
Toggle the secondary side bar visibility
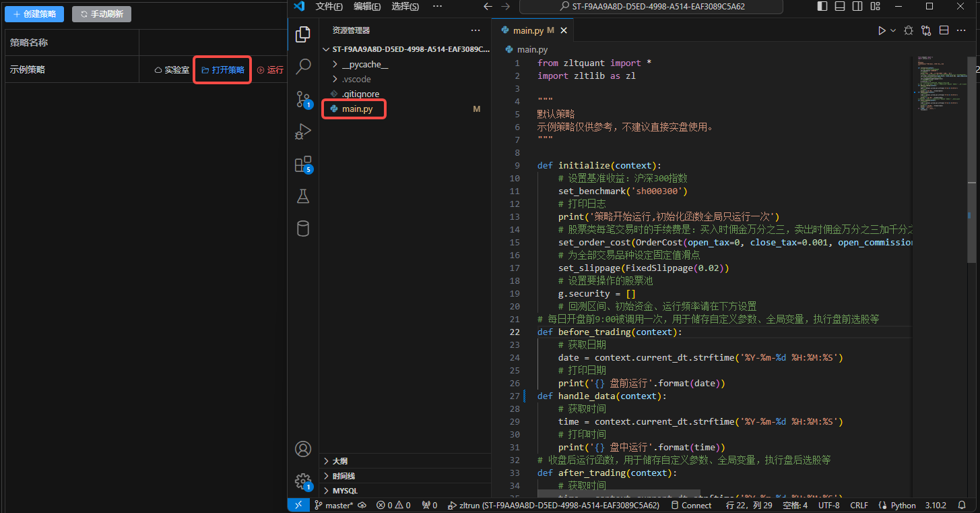pos(857,6)
